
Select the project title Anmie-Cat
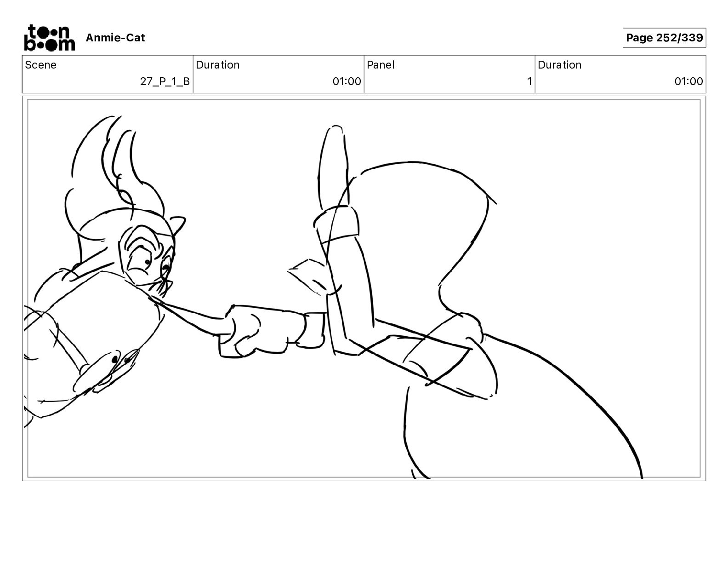(115, 38)
